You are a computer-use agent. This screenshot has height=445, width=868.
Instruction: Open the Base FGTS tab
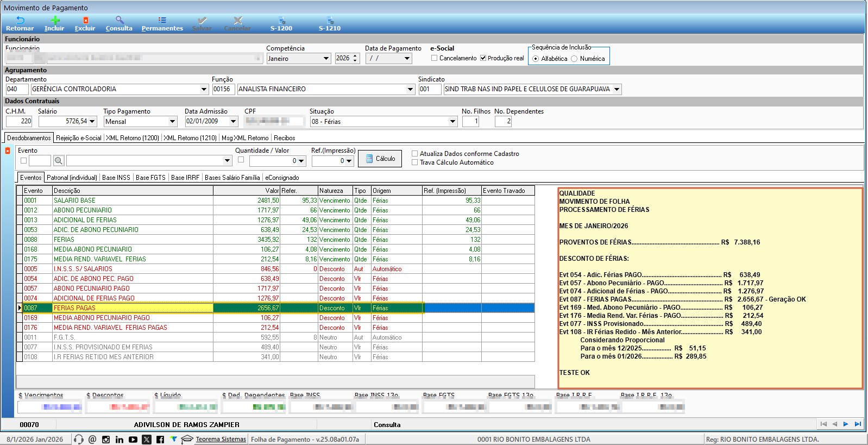point(150,178)
